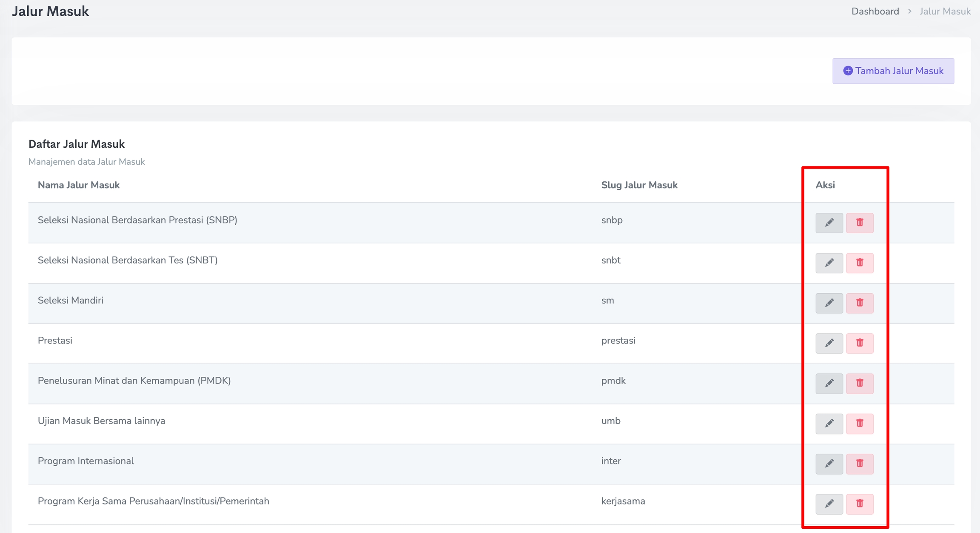Trash the pmdk entry

tap(860, 383)
